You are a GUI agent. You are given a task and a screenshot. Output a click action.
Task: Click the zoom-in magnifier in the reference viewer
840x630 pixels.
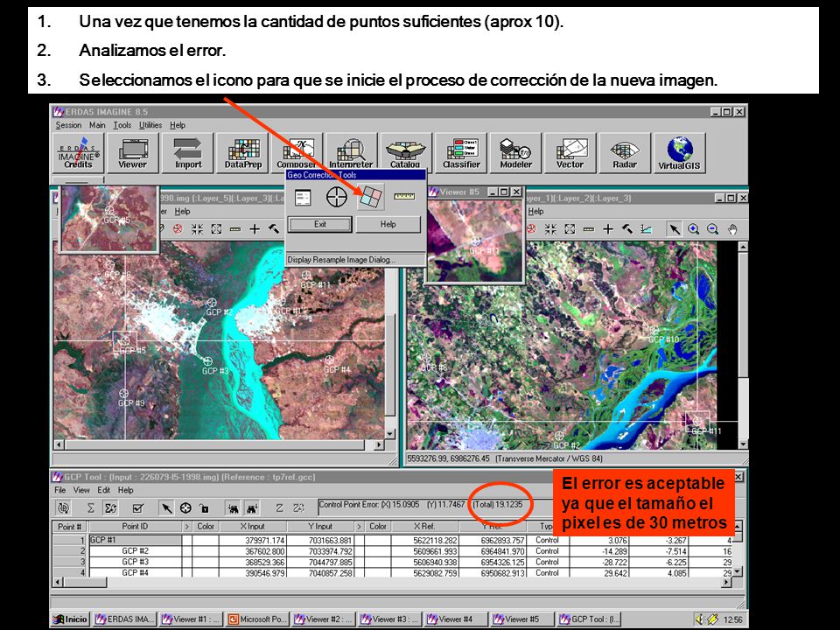coord(693,229)
